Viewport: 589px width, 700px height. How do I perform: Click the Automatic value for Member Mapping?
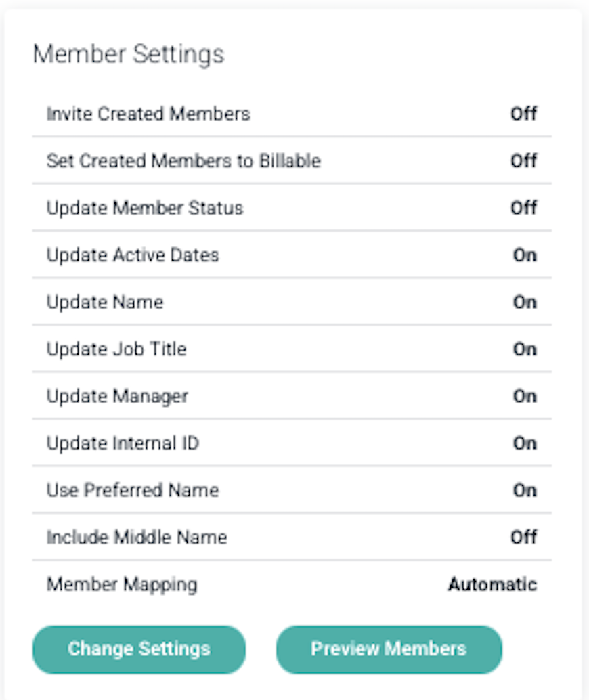pyautogui.click(x=492, y=584)
